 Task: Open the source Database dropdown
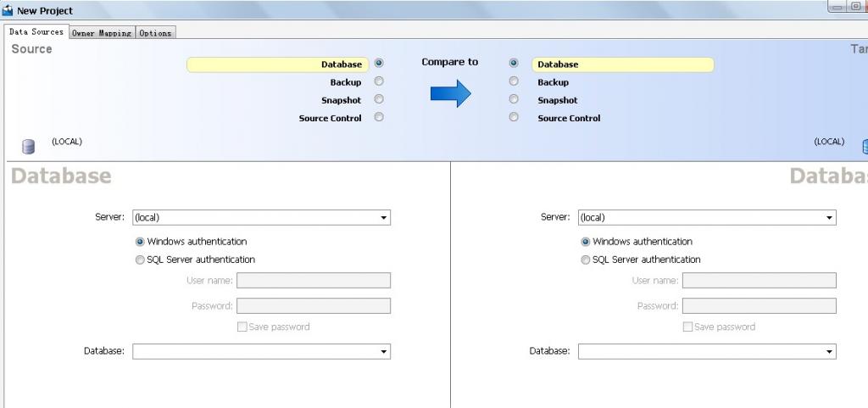[384, 351]
